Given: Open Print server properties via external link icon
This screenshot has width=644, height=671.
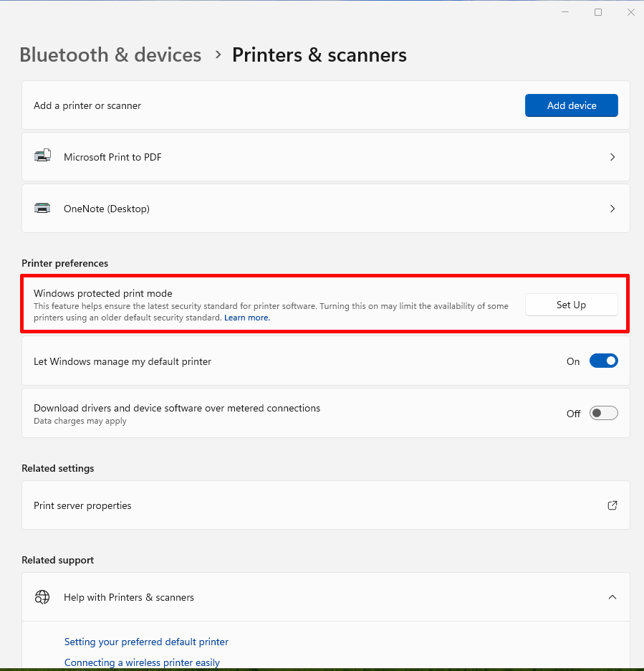Looking at the screenshot, I should (612, 505).
